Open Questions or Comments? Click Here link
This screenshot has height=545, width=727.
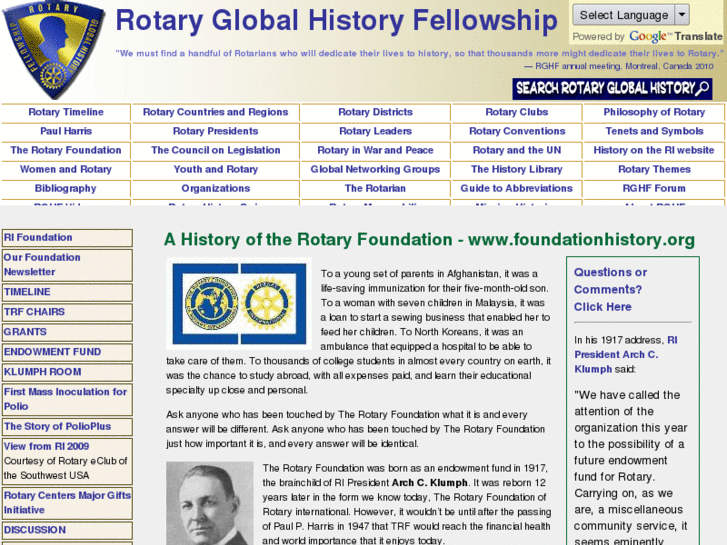point(610,289)
